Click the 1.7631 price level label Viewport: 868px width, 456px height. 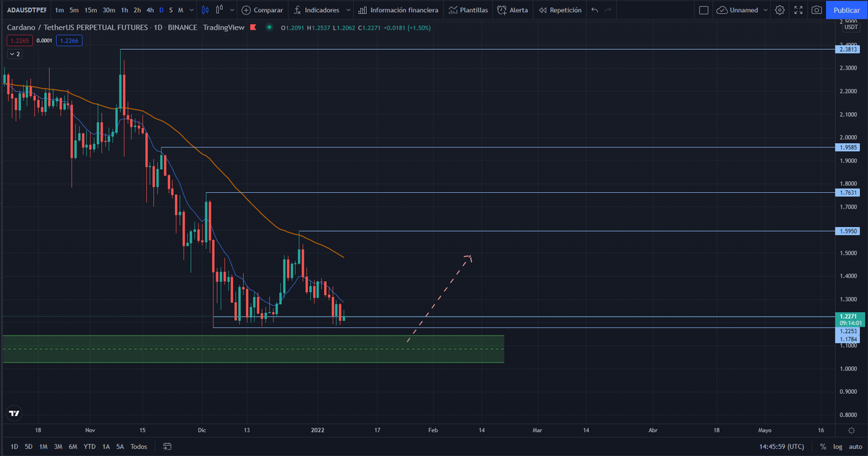pyautogui.click(x=848, y=192)
